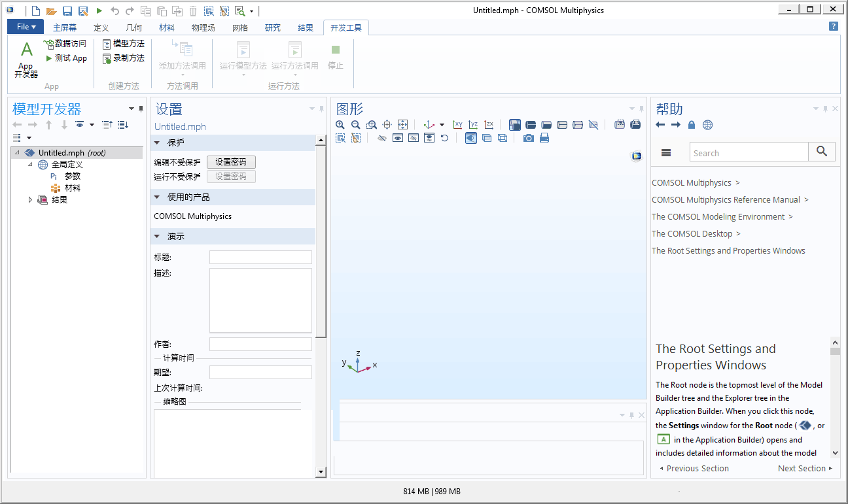Expand the 结果 node in Model Builder

point(30,199)
